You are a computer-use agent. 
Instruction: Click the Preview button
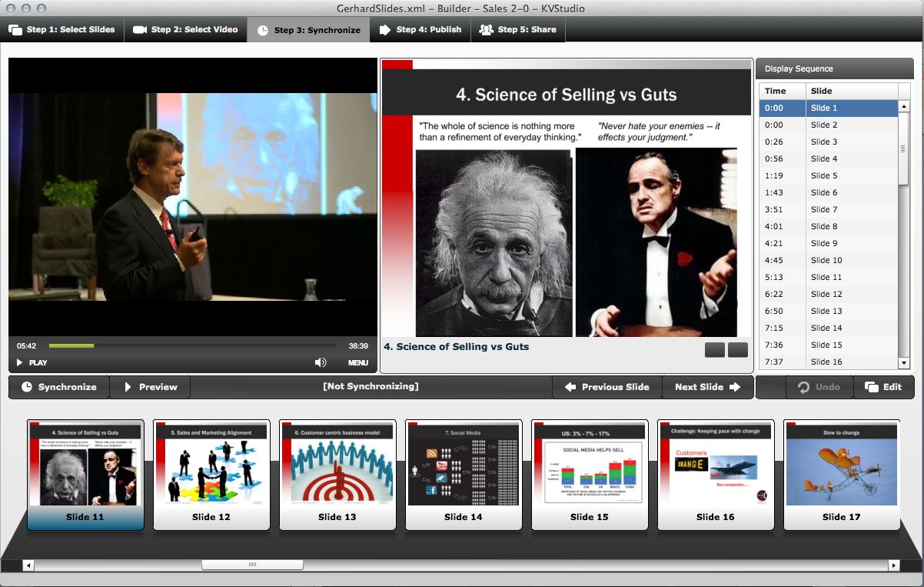tap(150, 387)
